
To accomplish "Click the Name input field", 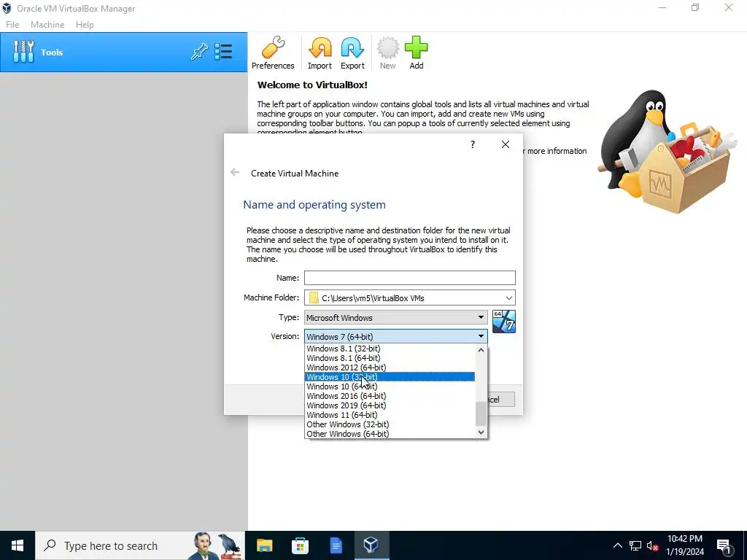I will (410, 278).
